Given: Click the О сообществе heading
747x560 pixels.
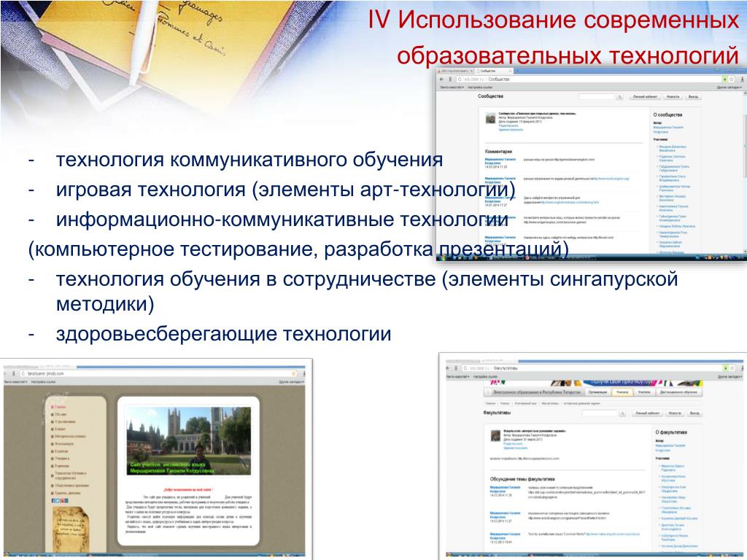Looking at the screenshot, I should (x=668, y=114).
